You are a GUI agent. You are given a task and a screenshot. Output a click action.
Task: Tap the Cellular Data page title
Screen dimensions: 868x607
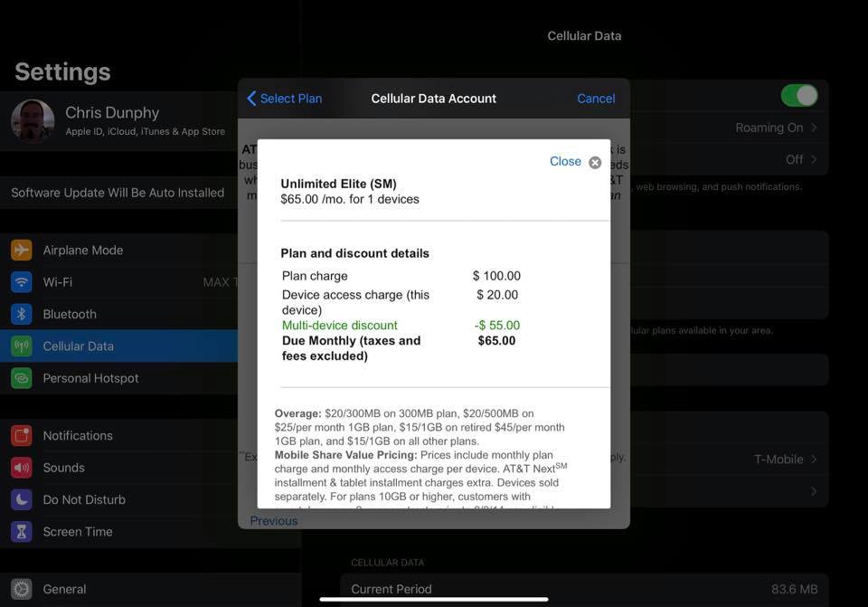coord(584,36)
